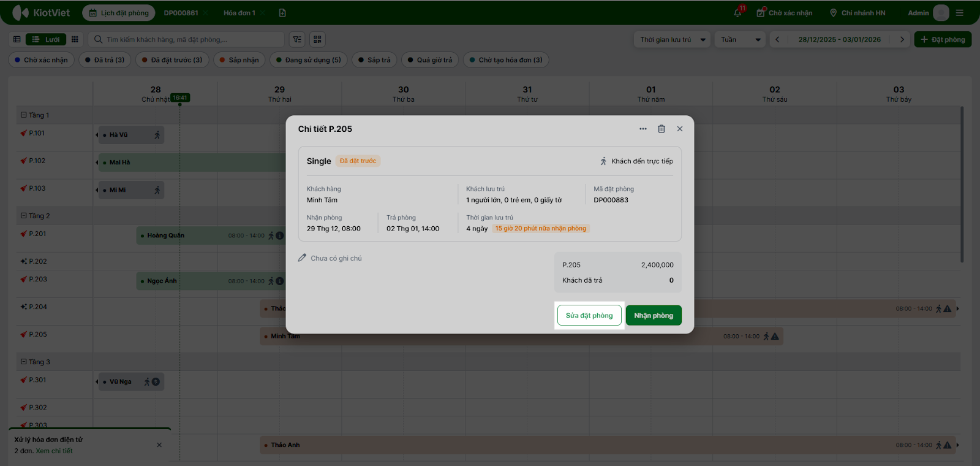Open the three-dot menu in Chi tiết P.205
The image size is (980, 466).
(643, 129)
